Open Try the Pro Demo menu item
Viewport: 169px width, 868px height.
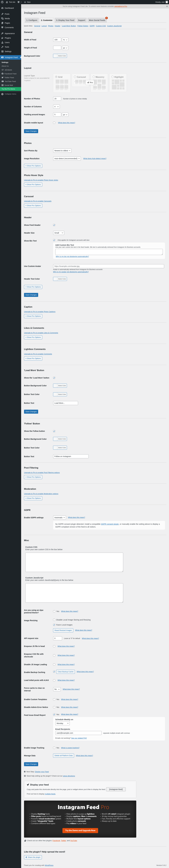pos(10,89)
